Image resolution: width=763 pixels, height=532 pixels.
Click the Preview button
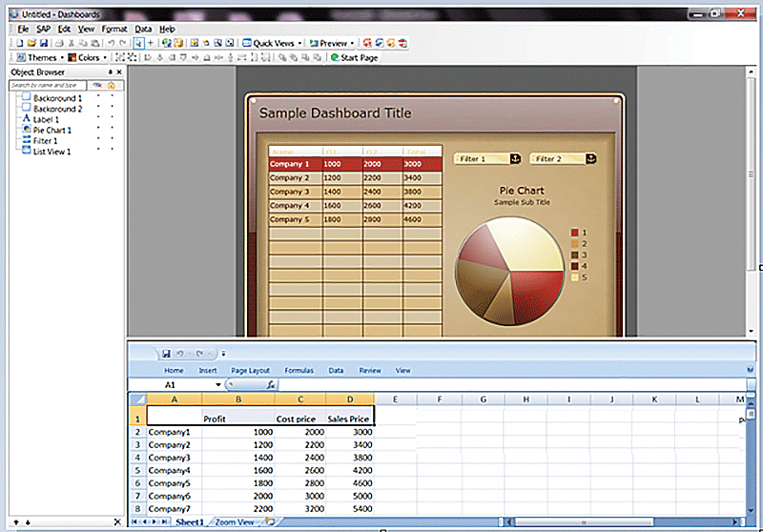click(x=331, y=43)
